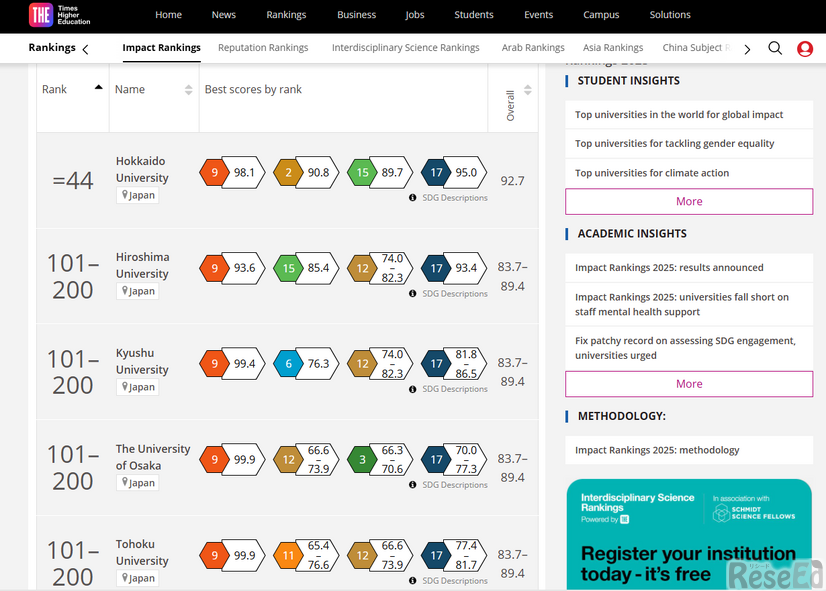Image resolution: width=826 pixels, height=591 pixels.
Task: Click University of Osaka's SDG 17 badge
Action: 436,459
